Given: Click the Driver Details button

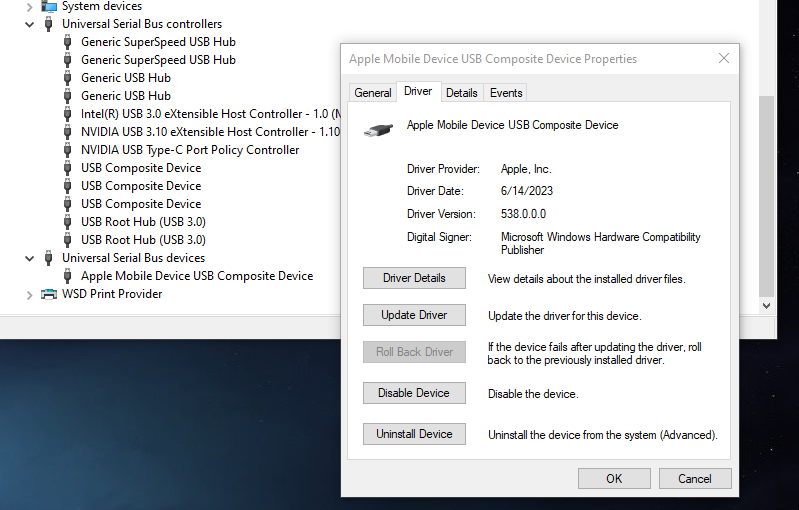Looking at the screenshot, I should (414, 278).
